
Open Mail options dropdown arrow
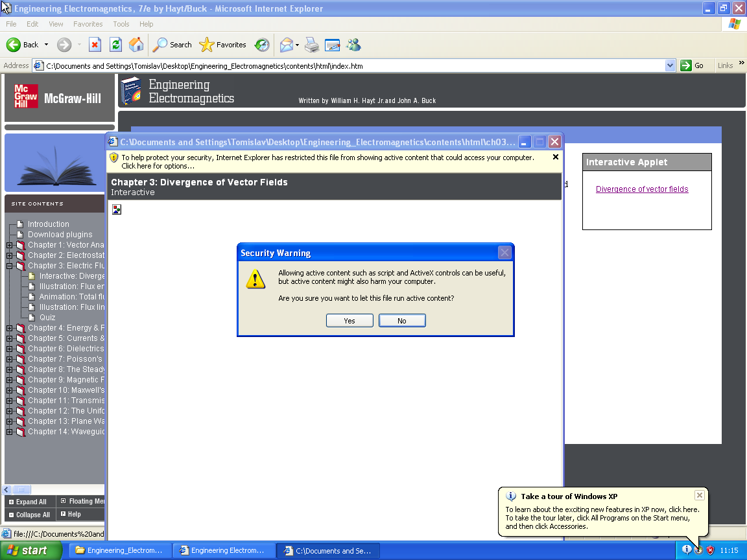[x=297, y=45]
